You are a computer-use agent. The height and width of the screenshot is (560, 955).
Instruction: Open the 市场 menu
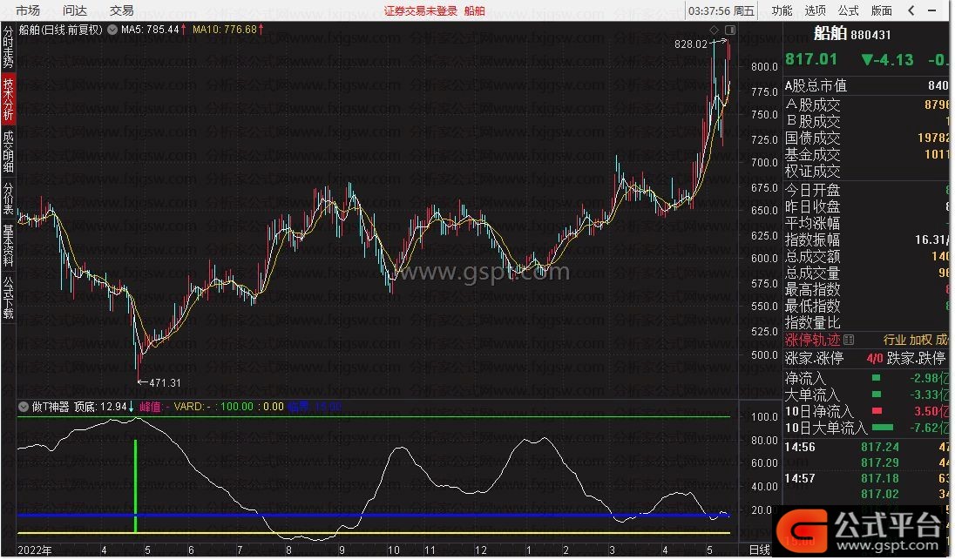(x=27, y=10)
